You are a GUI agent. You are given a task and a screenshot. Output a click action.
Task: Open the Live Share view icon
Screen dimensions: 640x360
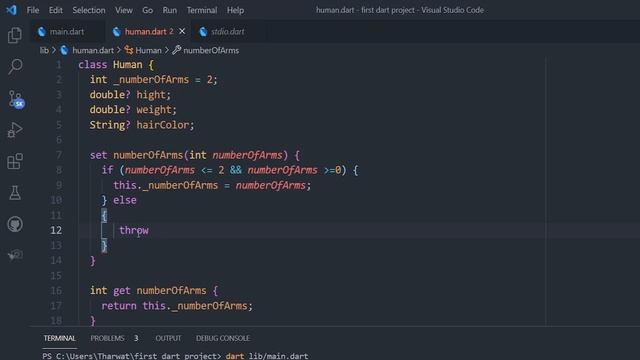[15, 255]
